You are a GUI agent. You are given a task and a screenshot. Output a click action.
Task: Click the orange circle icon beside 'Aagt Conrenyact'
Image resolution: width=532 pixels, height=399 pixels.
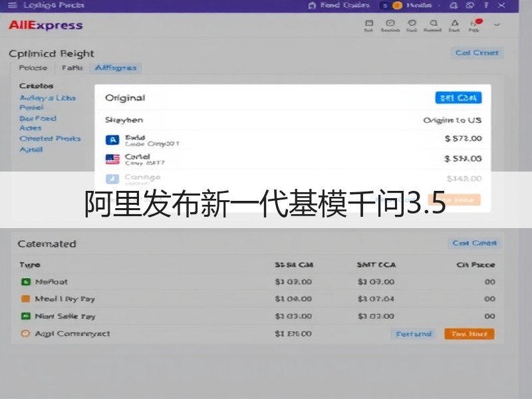point(25,334)
